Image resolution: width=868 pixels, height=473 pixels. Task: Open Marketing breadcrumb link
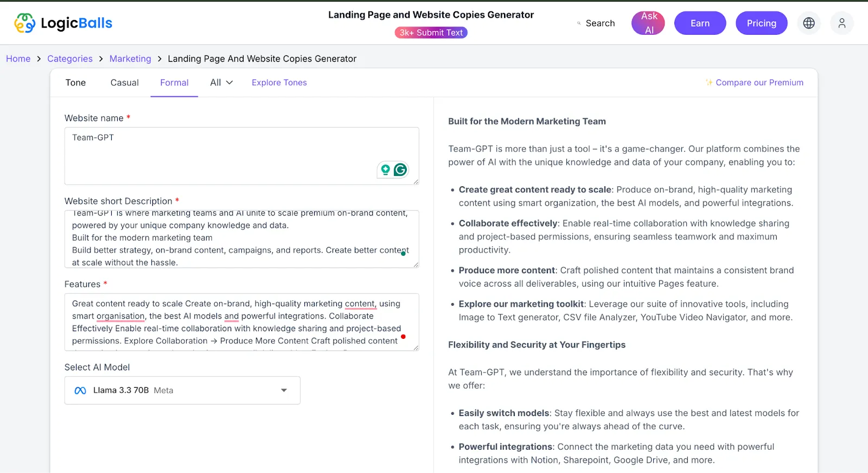[130, 59]
